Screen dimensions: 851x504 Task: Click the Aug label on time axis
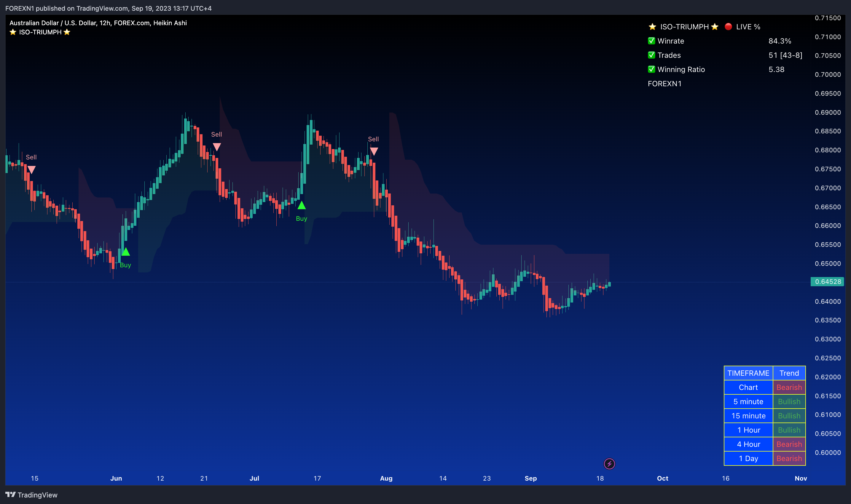click(386, 478)
